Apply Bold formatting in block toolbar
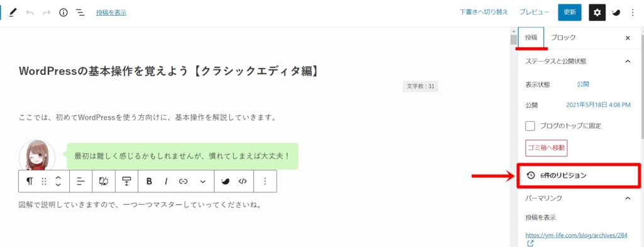Image resolution: width=644 pixels, height=247 pixels. [x=150, y=181]
